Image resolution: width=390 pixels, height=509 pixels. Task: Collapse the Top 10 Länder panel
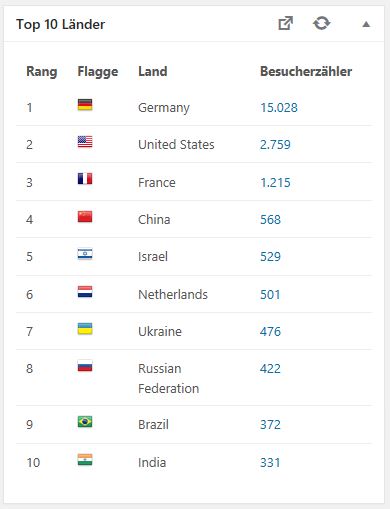click(366, 24)
